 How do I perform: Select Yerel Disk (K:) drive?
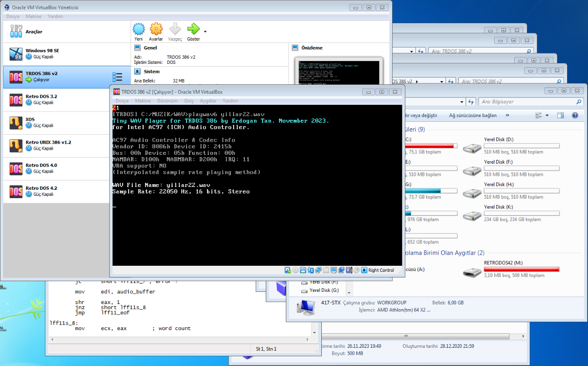(512, 213)
